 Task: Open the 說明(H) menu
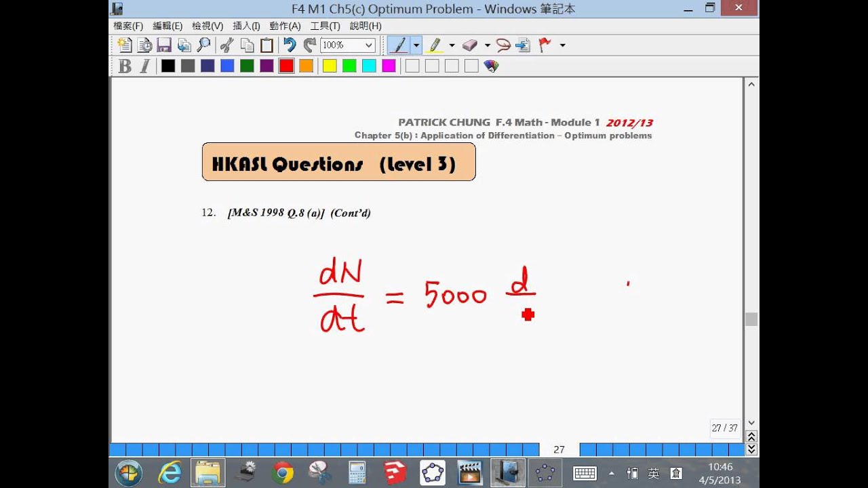pos(366,26)
